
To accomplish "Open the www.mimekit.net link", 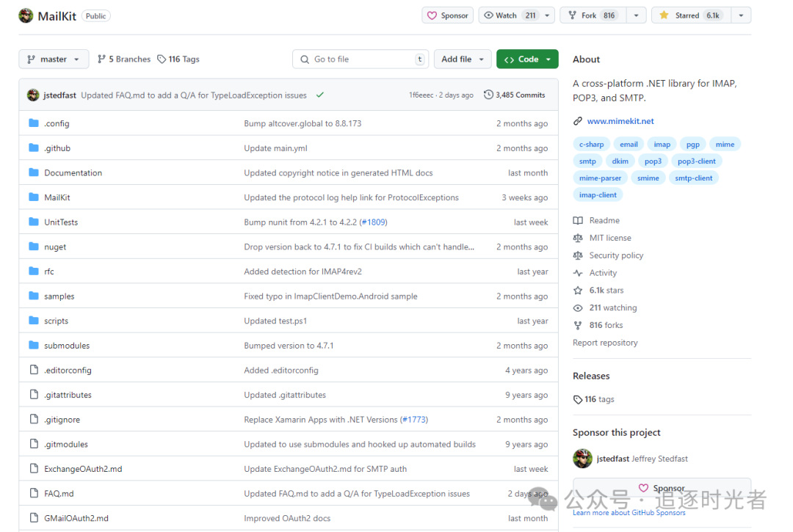I will (x=620, y=121).
